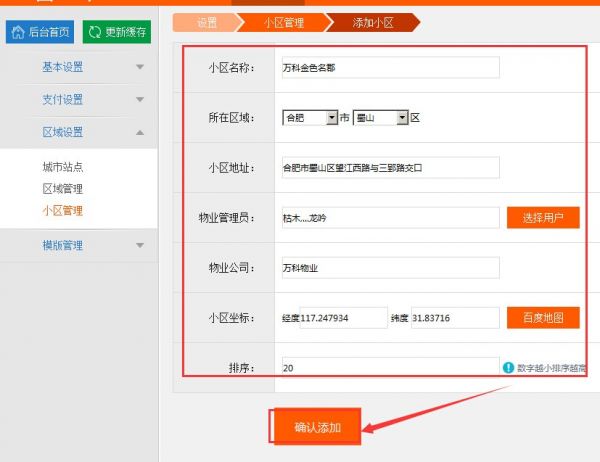Select 小区管理 in the sidebar

(x=62, y=211)
